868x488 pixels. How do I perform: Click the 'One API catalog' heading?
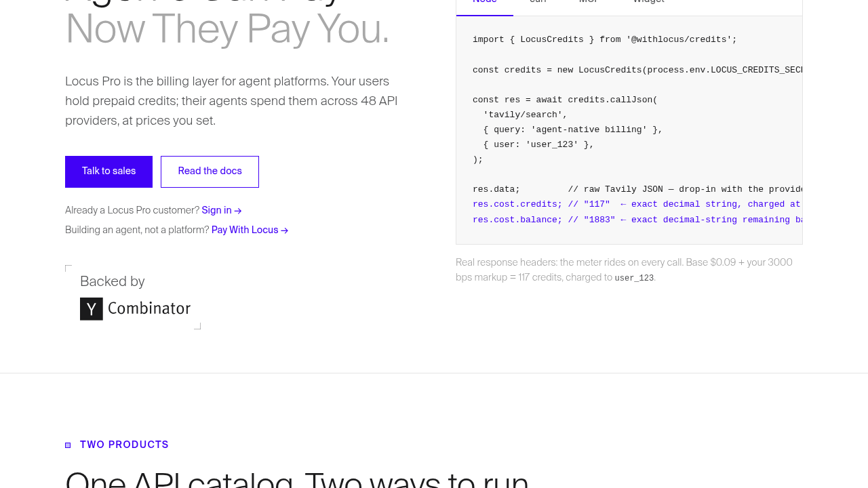(x=297, y=479)
